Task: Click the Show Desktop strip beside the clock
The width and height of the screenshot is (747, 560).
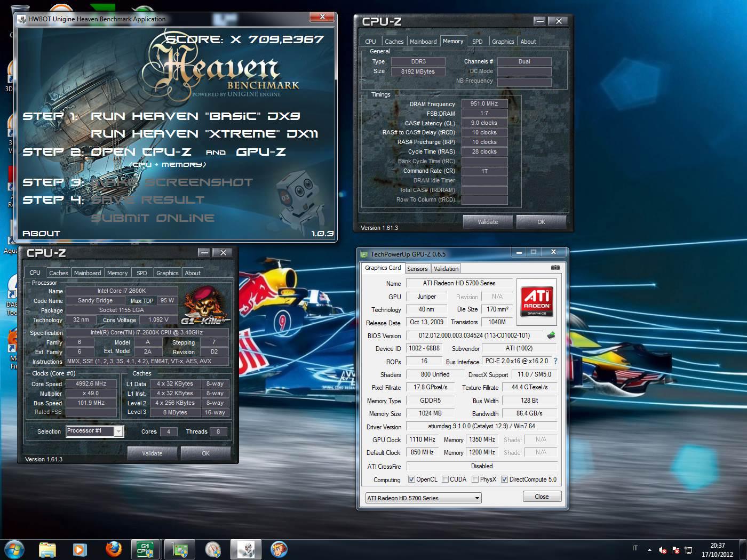Action: pos(743,549)
